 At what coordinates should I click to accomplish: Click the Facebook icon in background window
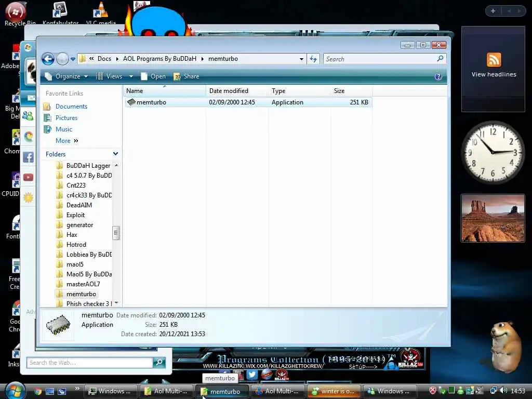[28, 157]
